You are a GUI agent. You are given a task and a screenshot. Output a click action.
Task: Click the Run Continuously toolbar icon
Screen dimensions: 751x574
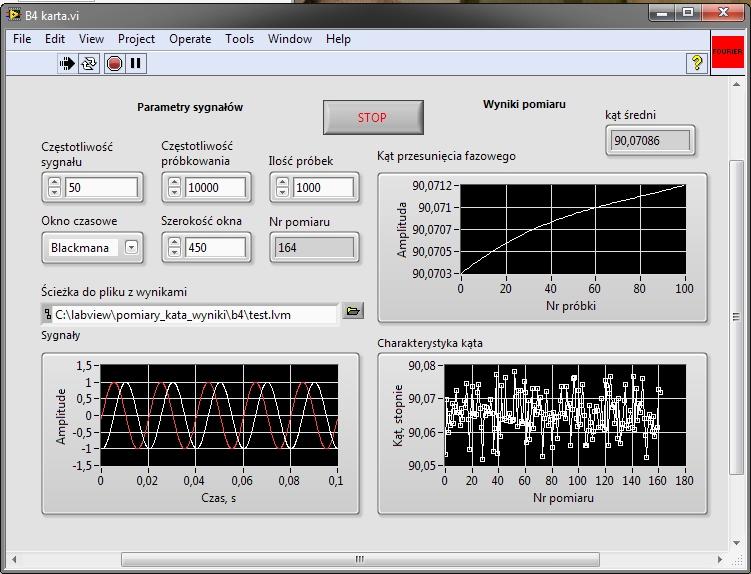(x=89, y=63)
